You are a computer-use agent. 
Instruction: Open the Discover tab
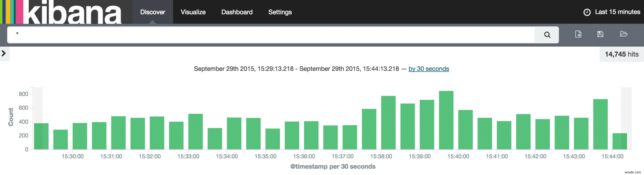(152, 12)
